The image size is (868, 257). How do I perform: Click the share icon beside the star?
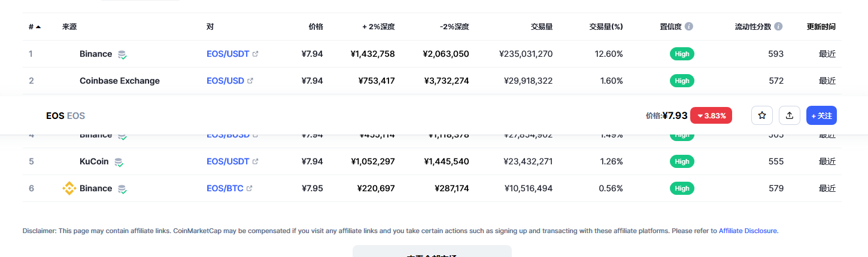[790, 115]
